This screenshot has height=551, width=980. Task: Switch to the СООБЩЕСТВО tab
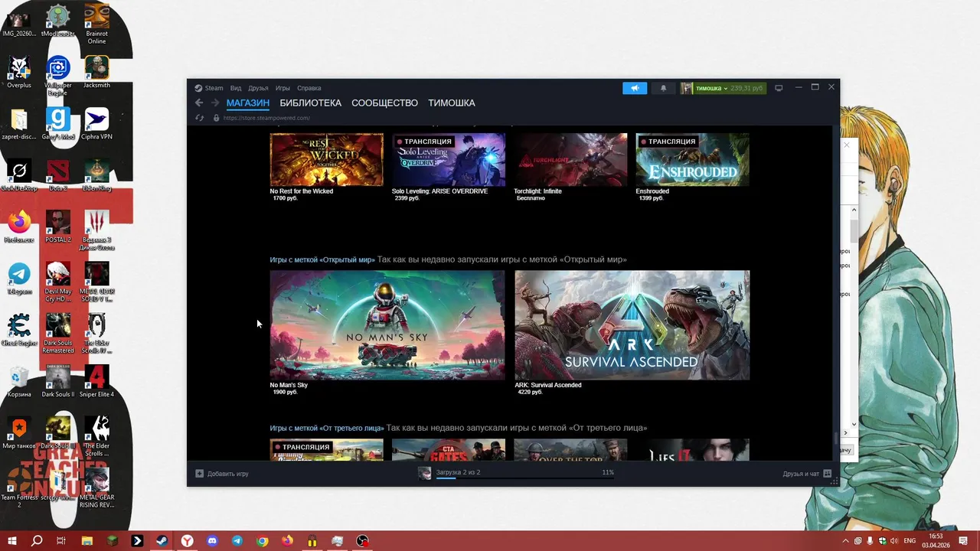coord(384,103)
